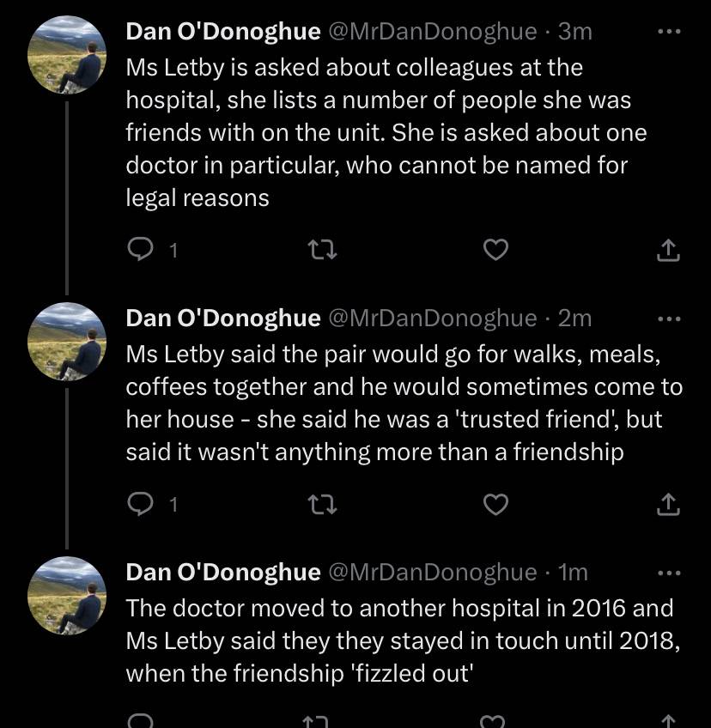Reply to the 'trusted friend' tweet

pyautogui.click(x=140, y=504)
